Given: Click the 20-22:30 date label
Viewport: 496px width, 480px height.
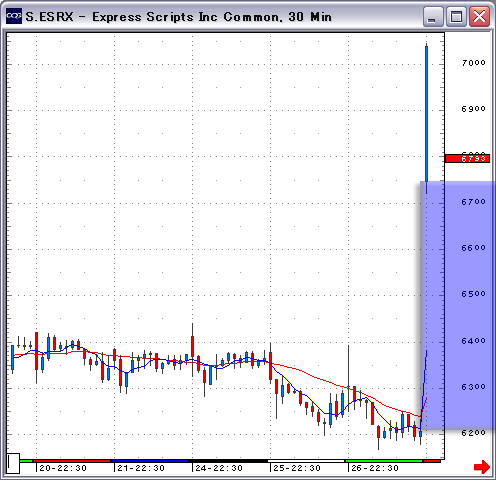Looking at the screenshot, I should (63, 468).
